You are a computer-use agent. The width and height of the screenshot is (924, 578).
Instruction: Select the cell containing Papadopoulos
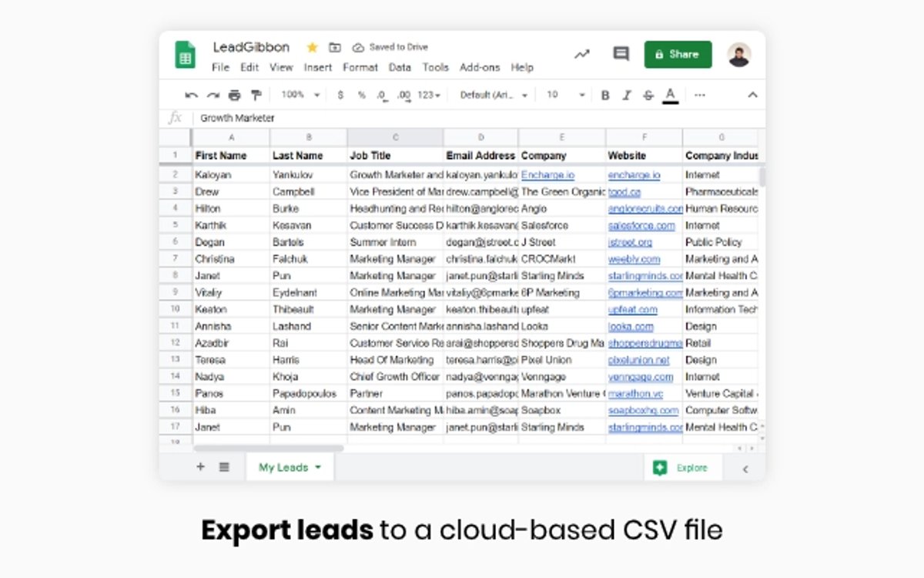[x=308, y=394]
